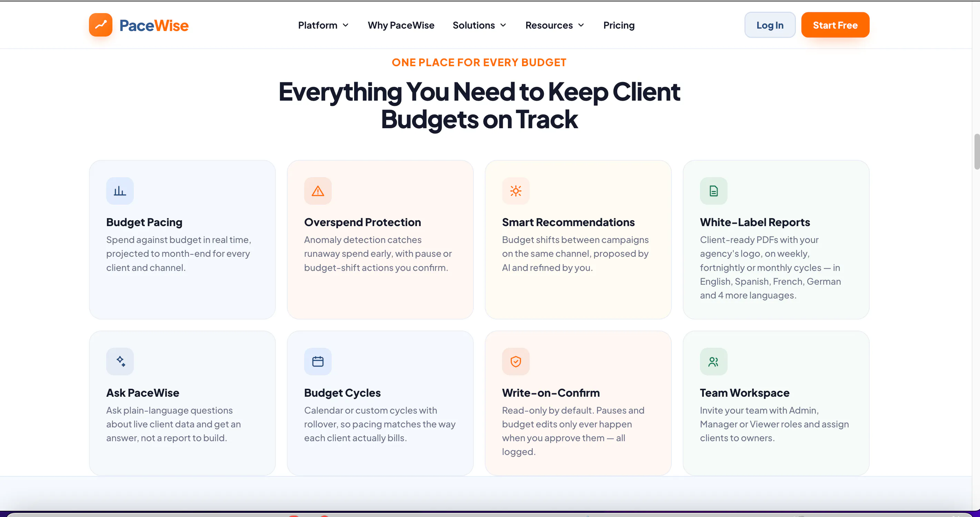
Task: Go to the Pricing page
Action: click(619, 25)
